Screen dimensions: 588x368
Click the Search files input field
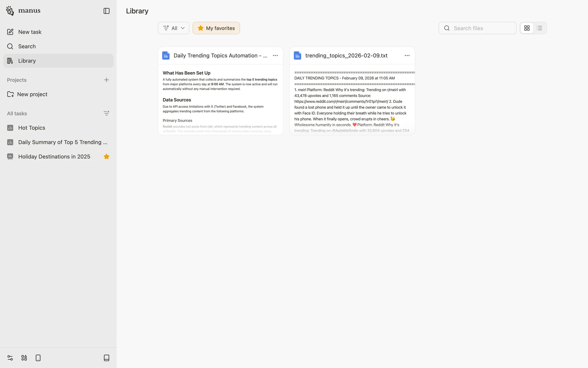482,28
